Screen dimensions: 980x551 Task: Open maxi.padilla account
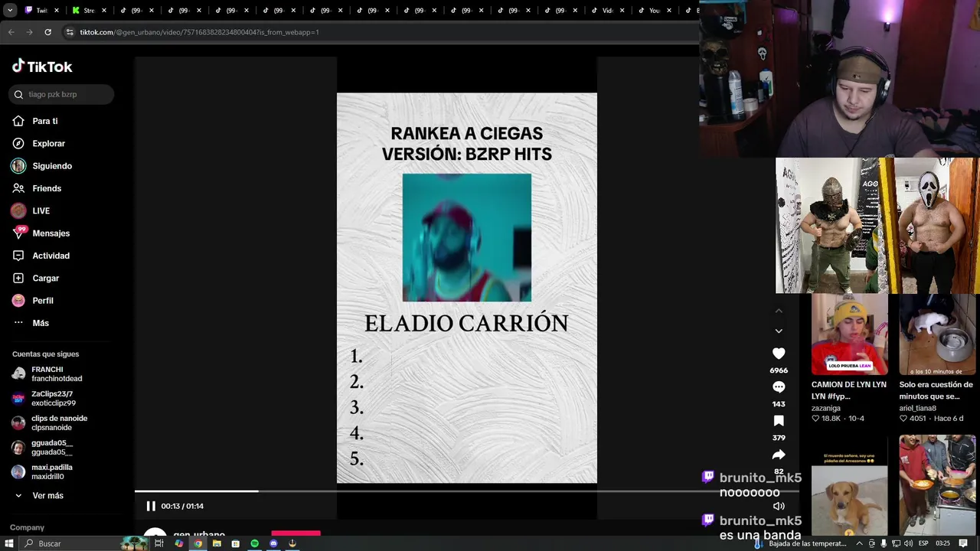click(43, 472)
